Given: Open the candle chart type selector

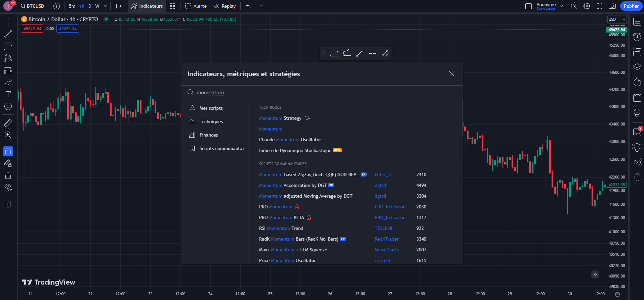Looking at the screenshot, I should pyautogui.click(x=118, y=6).
